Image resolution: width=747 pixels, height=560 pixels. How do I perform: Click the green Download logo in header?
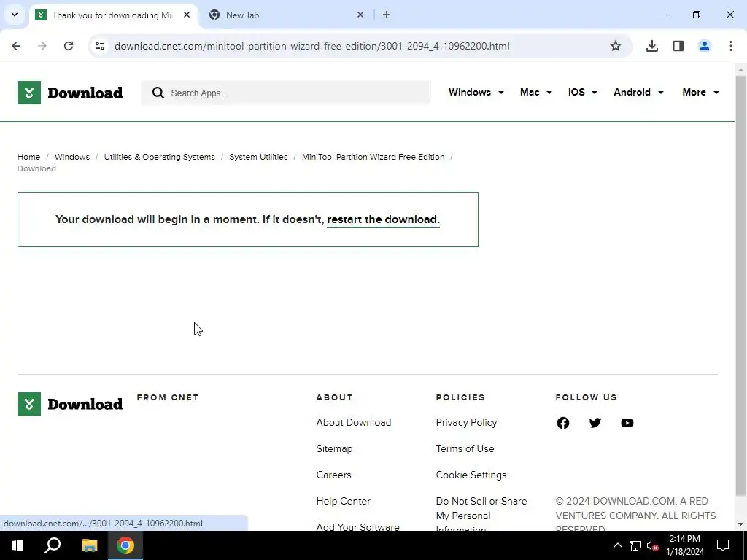click(70, 93)
